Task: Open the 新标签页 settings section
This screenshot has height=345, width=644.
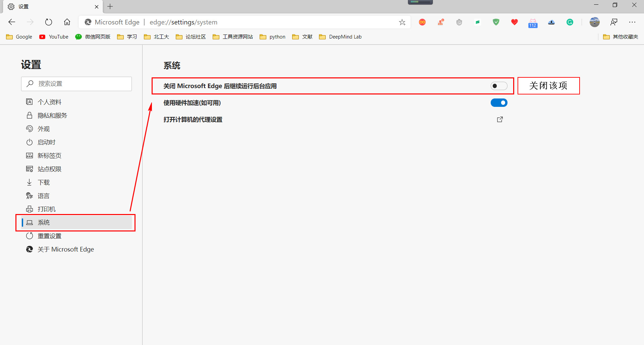Action: tap(77, 155)
